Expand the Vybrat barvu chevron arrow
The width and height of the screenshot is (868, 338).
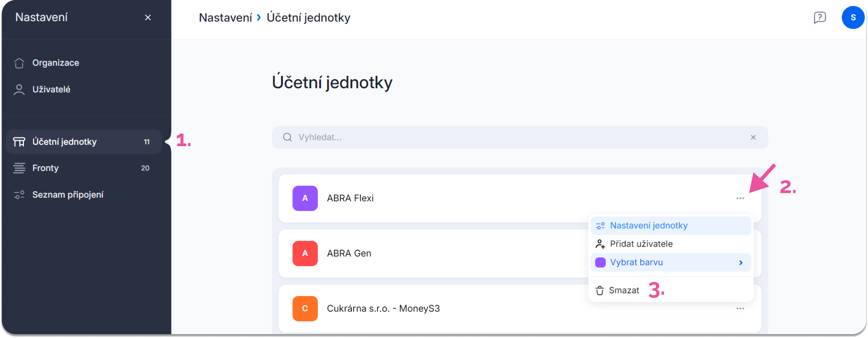pyautogui.click(x=741, y=262)
